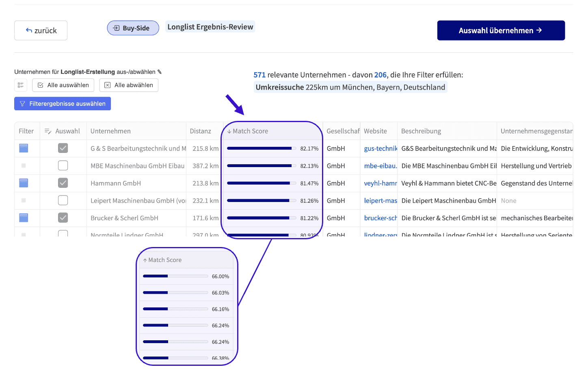Click company name Brucker & Scherl GmbH
The width and height of the screenshot is (588, 378).
coord(124,218)
